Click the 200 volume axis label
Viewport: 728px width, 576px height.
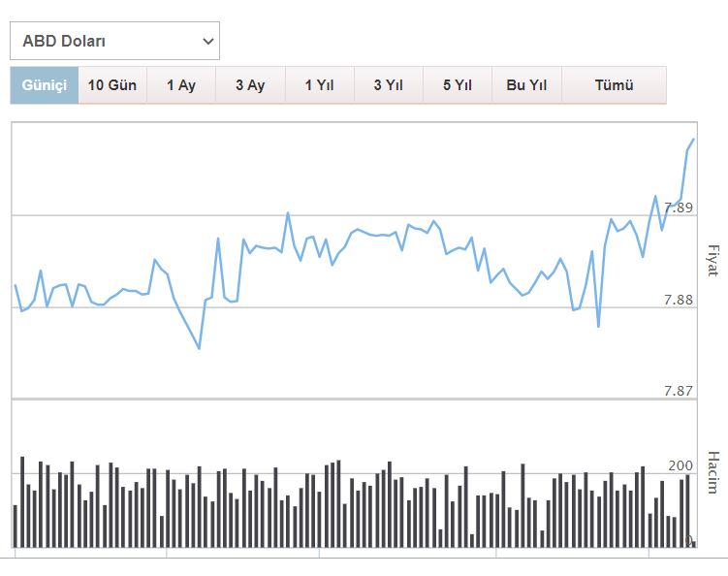(681, 466)
